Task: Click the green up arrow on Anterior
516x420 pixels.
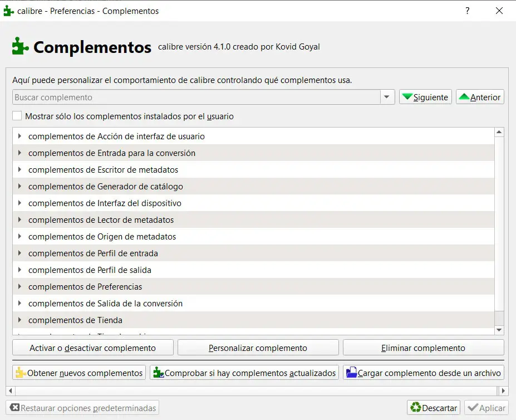Action: (x=464, y=96)
